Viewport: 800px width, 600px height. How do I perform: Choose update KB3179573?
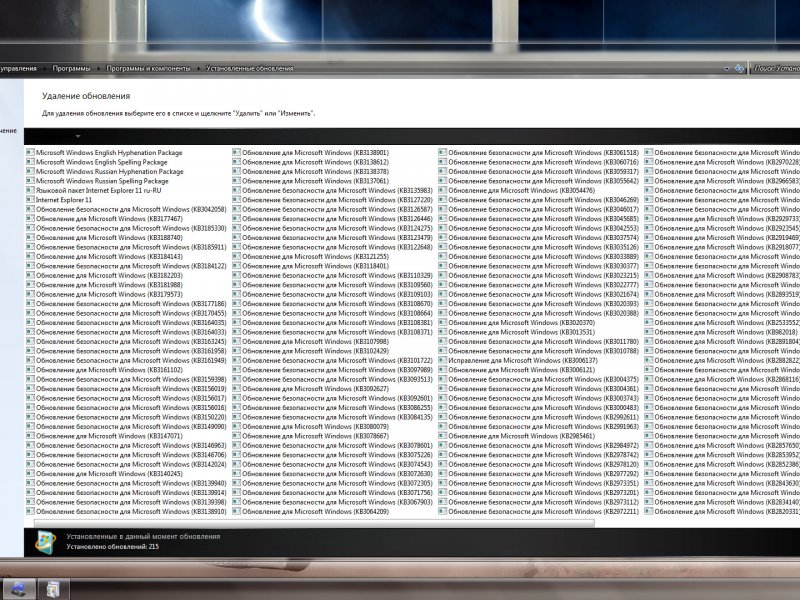pos(105,294)
